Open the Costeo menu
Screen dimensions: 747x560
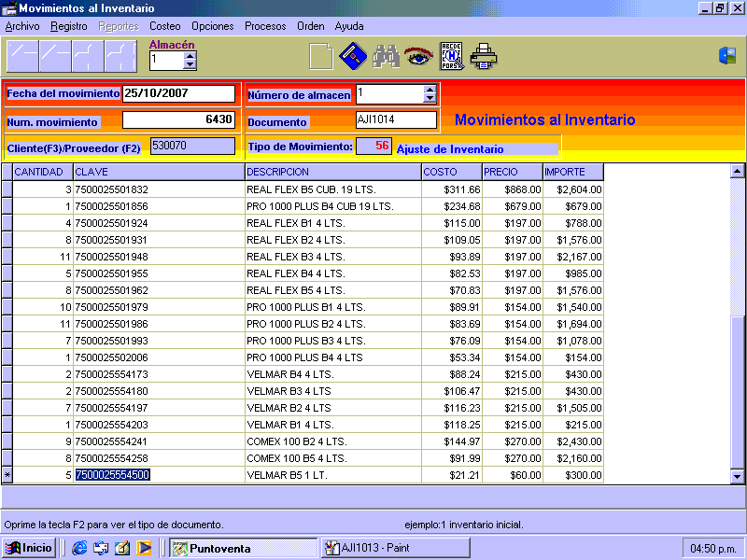[165, 26]
